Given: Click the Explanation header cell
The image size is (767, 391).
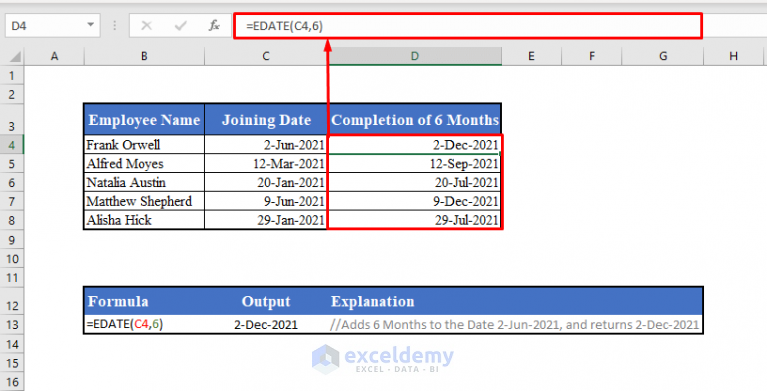Looking at the screenshot, I should (x=516, y=301).
